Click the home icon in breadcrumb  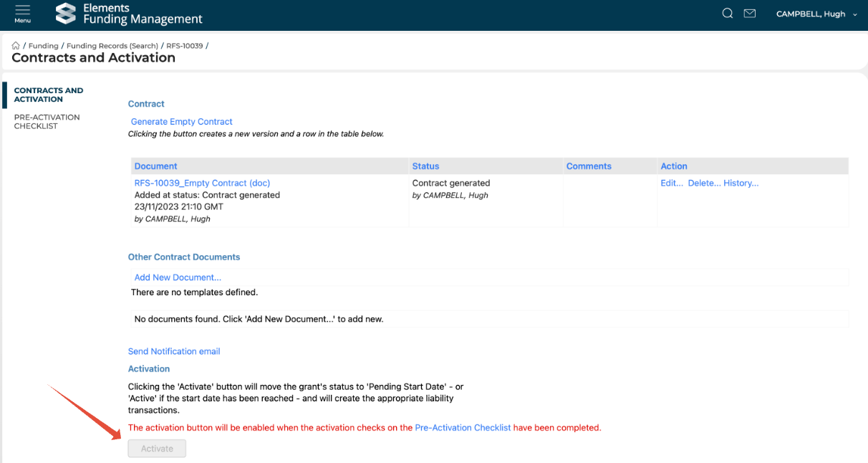tap(16, 46)
